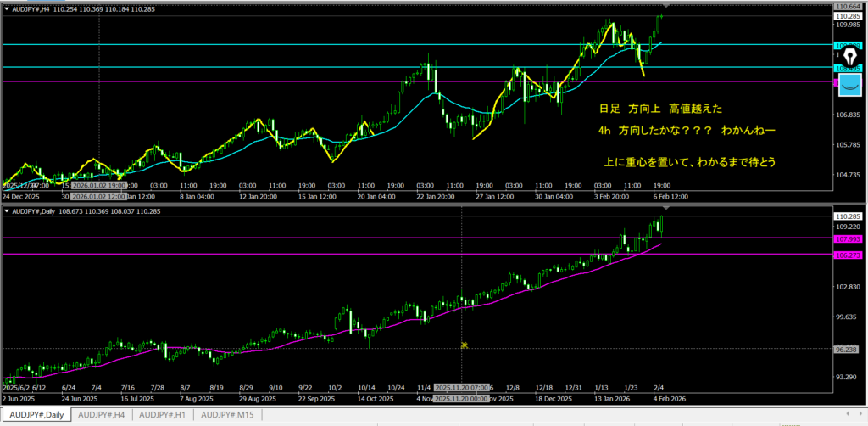
Task: Click the magenta 106.273 price label
Action: 849,254
